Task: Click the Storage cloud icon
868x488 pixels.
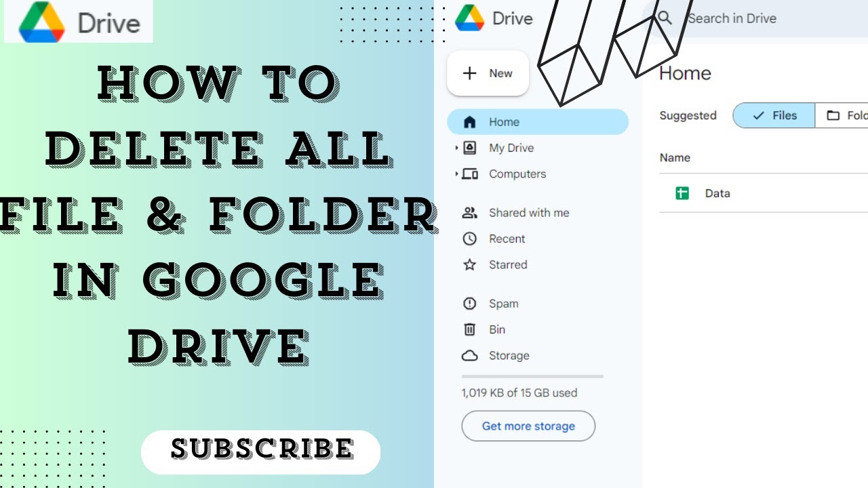Action: click(x=469, y=355)
